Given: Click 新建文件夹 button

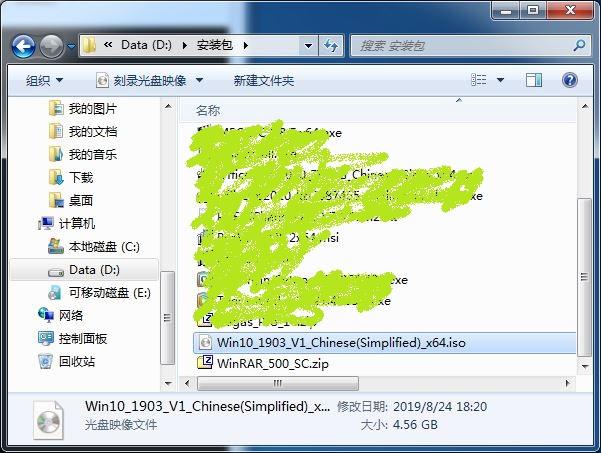Looking at the screenshot, I should (x=264, y=80).
